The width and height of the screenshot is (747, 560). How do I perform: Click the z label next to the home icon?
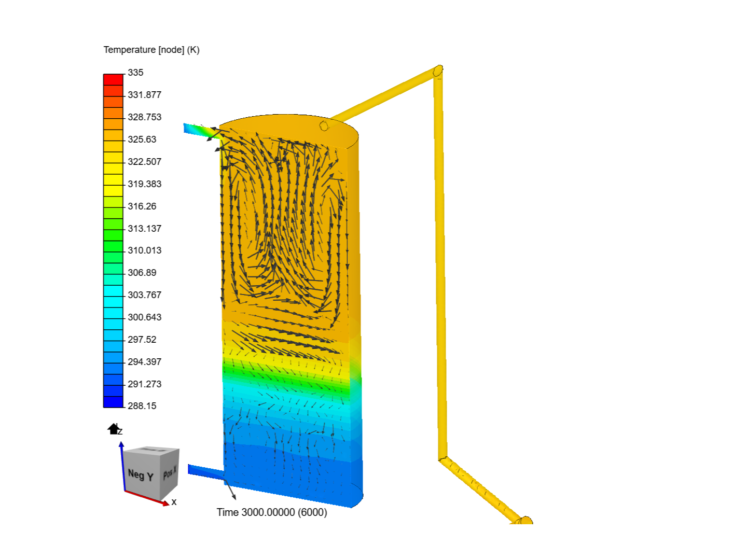tap(120, 430)
